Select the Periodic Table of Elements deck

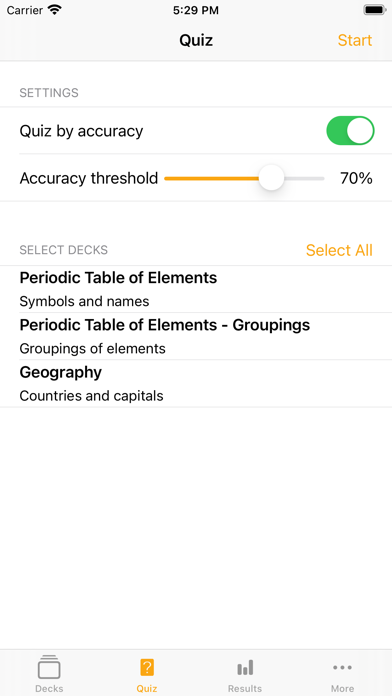[x=196, y=289]
